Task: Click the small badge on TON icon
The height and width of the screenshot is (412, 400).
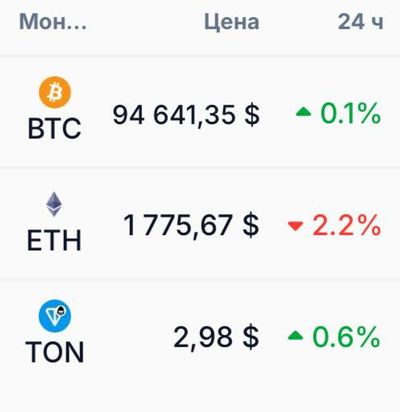Action: coord(61,311)
